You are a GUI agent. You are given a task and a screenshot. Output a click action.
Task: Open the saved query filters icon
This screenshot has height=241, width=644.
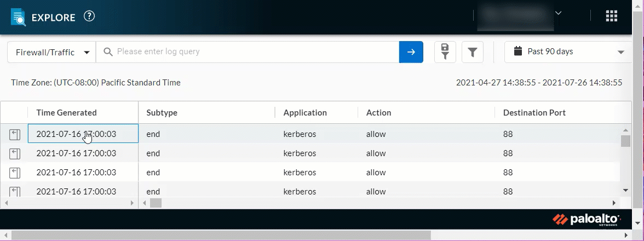pos(445,52)
